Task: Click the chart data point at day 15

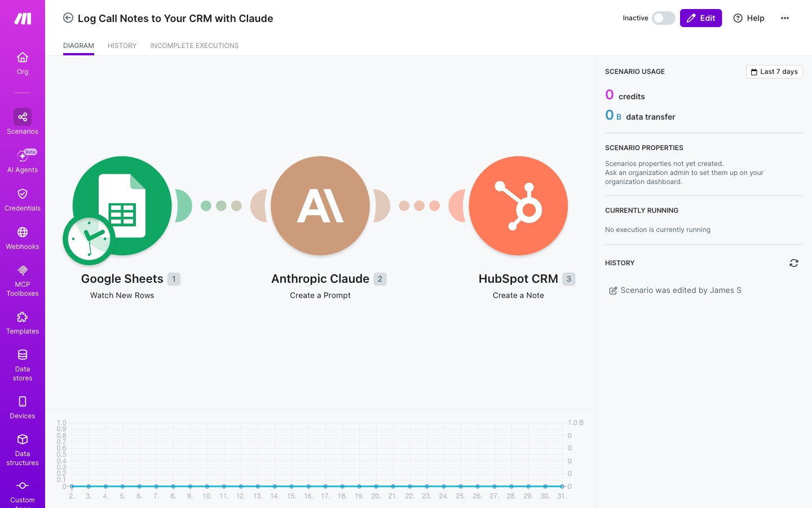Action: click(292, 486)
